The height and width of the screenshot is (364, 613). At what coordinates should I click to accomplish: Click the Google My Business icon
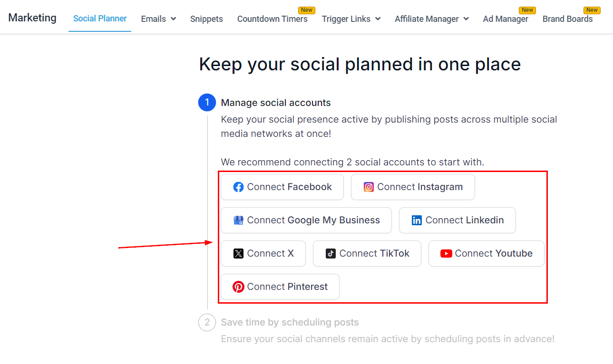238,220
